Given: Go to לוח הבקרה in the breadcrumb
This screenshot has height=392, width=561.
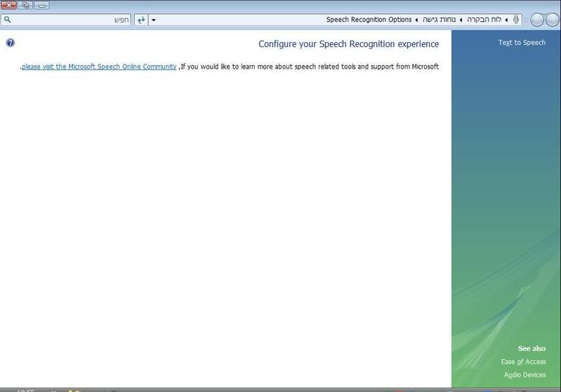Looking at the screenshot, I should [484, 20].
